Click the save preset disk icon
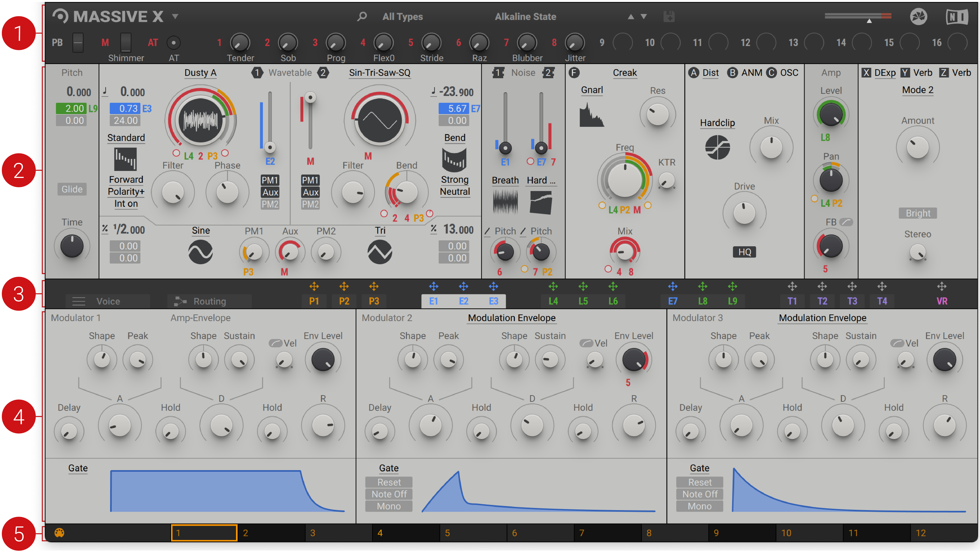The width and height of the screenshot is (980, 553). click(669, 17)
